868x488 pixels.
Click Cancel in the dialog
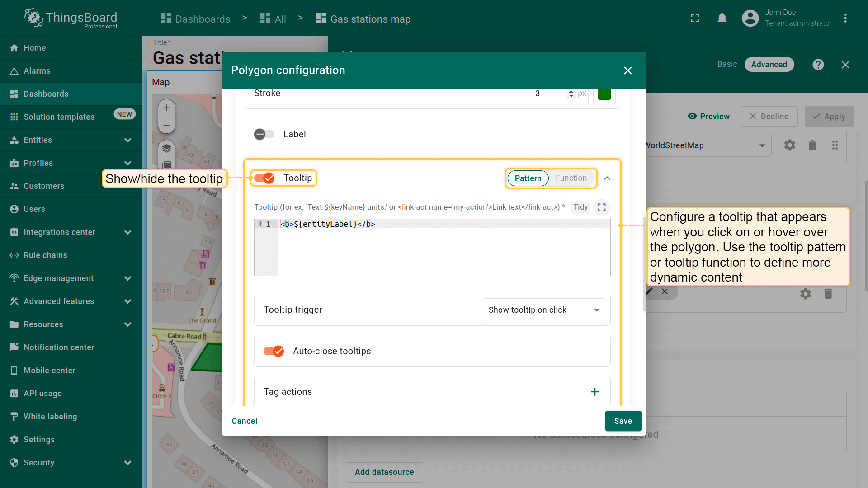pos(244,421)
